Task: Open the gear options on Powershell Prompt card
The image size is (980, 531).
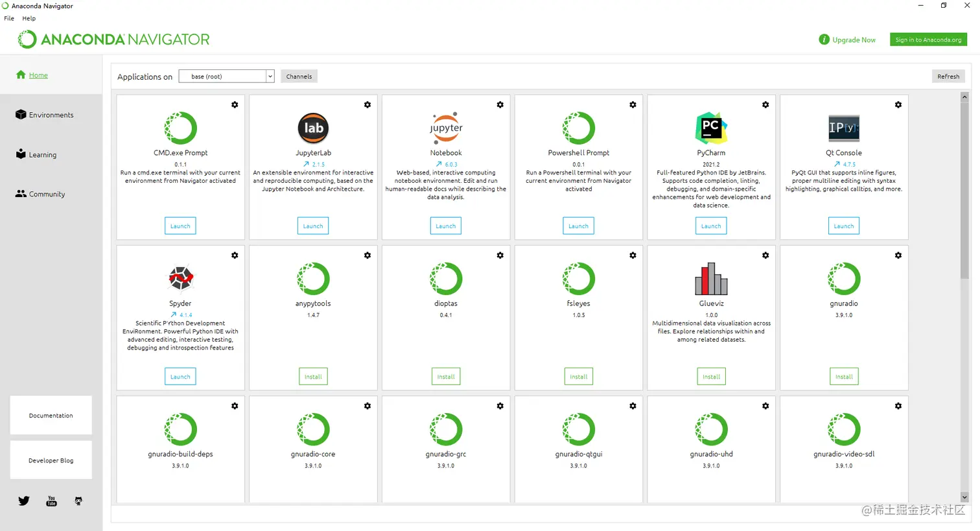Action: click(x=633, y=104)
